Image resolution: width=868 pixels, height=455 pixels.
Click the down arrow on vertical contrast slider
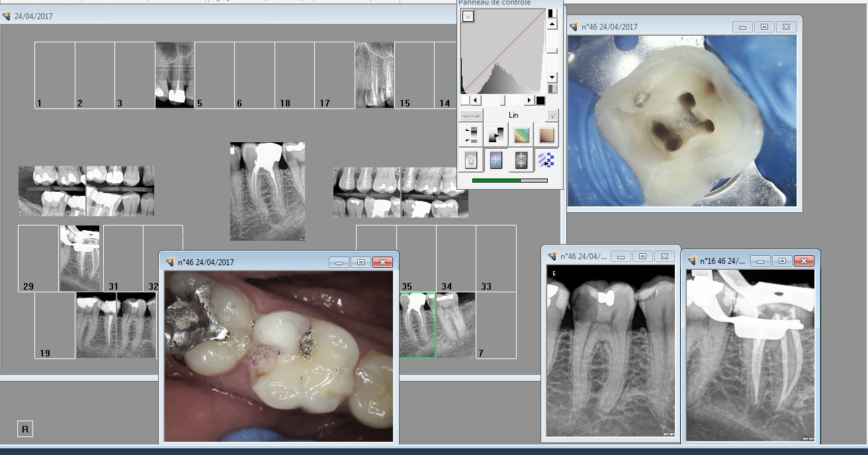552,77
